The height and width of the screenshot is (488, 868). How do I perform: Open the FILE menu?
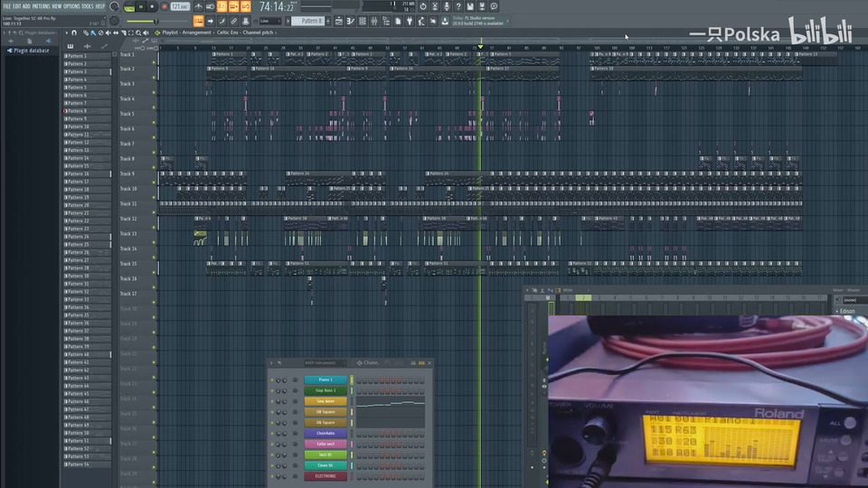pos(7,6)
